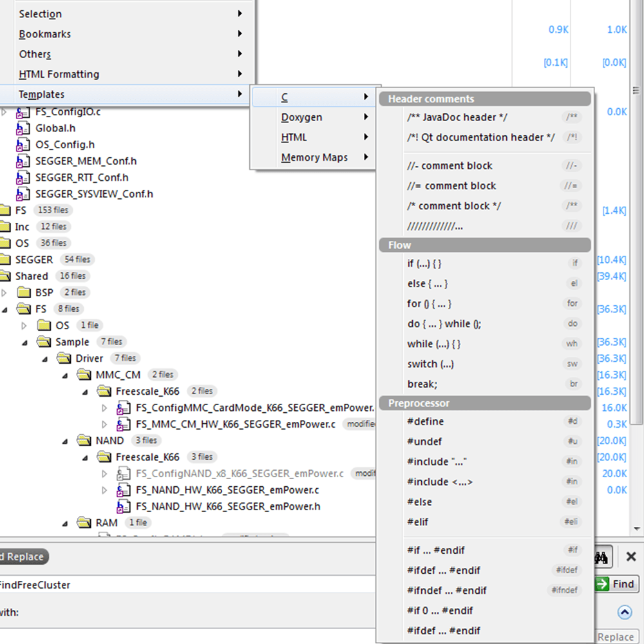
Task: Click the Replace button
Action: [x=615, y=637]
